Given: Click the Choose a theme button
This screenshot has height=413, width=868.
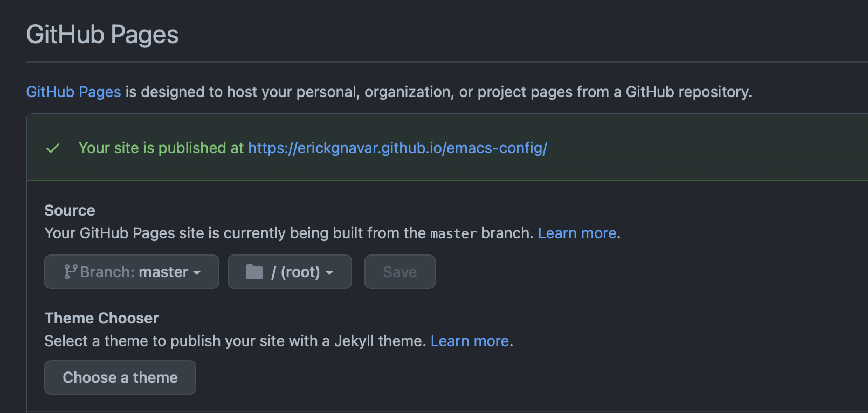Looking at the screenshot, I should [120, 377].
